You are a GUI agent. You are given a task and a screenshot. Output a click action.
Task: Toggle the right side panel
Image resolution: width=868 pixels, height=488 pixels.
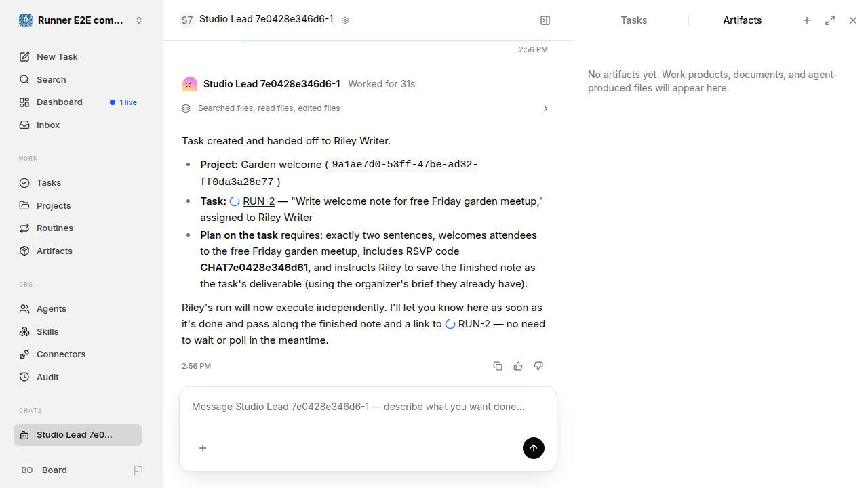(545, 20)
